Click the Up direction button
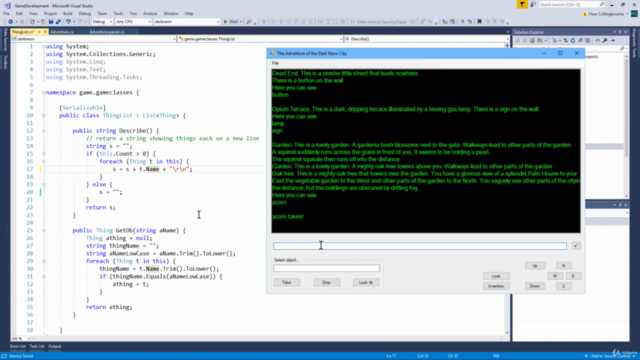The width and height of the screenshot is (640, 360). click(535, 266)
